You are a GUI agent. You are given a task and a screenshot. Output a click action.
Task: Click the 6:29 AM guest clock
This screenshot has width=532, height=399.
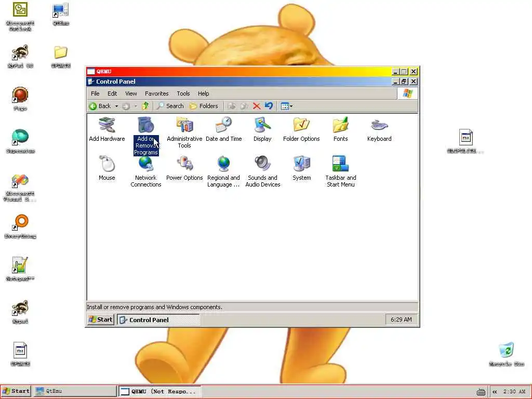[x=401, y=320]
